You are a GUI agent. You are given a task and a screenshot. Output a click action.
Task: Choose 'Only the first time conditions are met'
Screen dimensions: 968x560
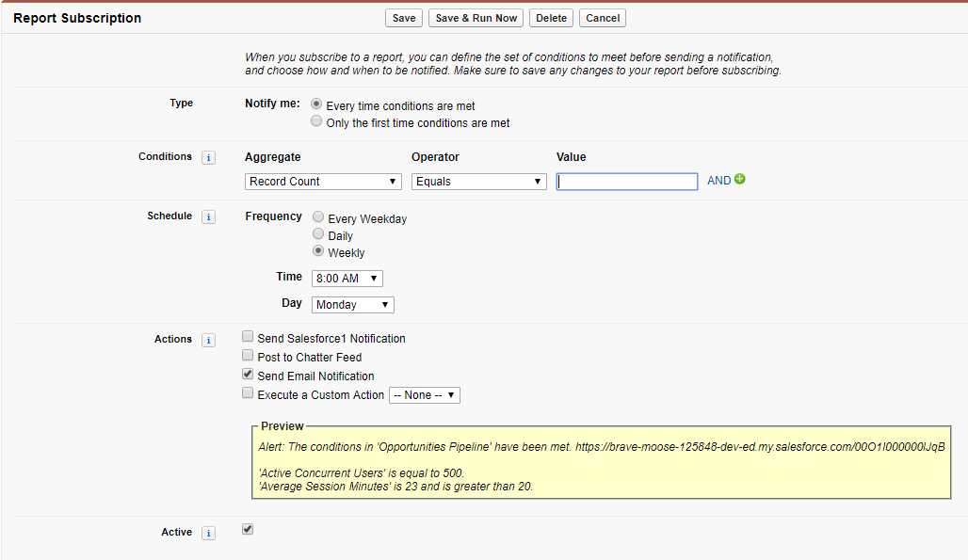point(316,122)
